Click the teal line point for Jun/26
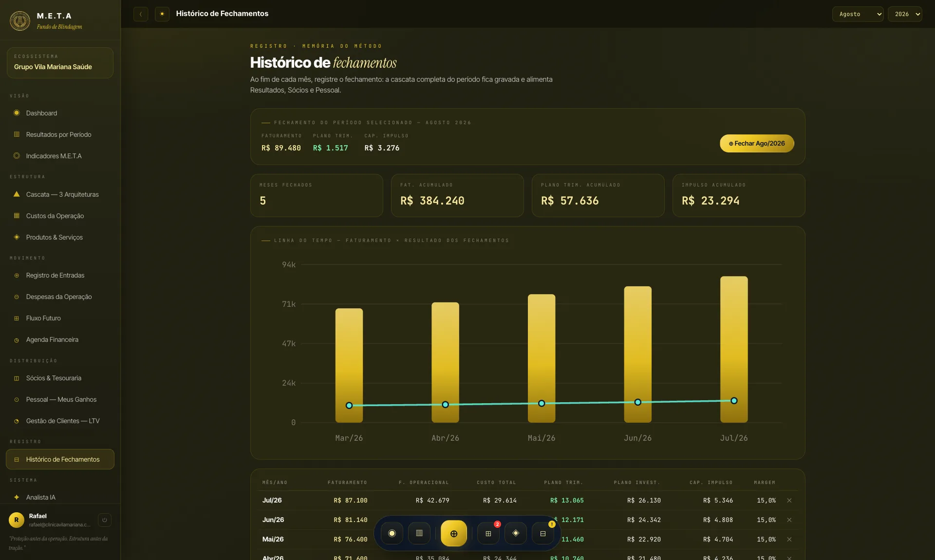Image resolution: width=935 pixels, height=560 pixels. (x=638, y=402)
